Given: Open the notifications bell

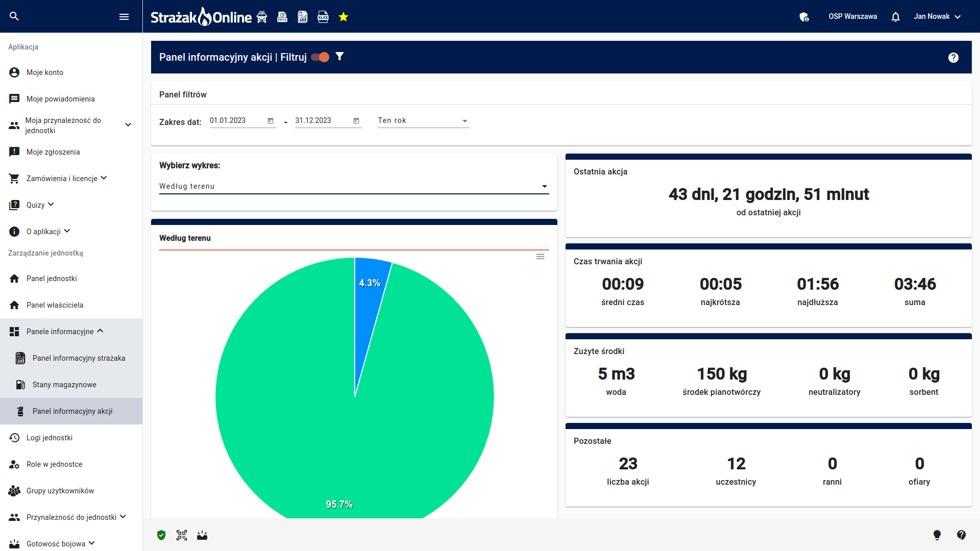Looking at the screenshot, I should click(896, 17).
